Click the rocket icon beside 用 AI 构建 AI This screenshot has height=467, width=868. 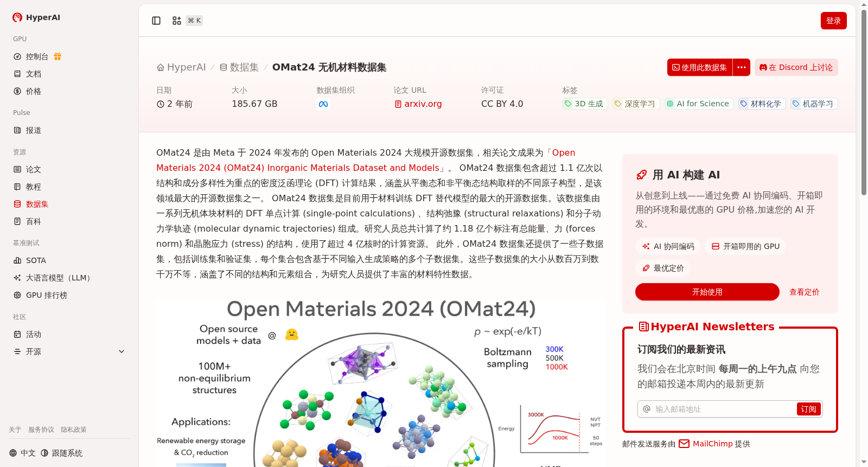point(642,175)
